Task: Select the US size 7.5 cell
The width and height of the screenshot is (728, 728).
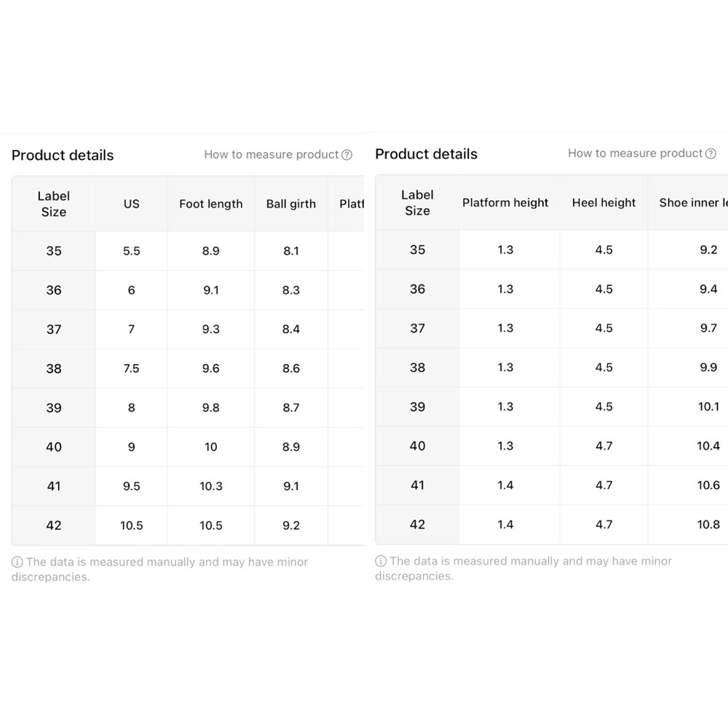Action: pos(131,368)
